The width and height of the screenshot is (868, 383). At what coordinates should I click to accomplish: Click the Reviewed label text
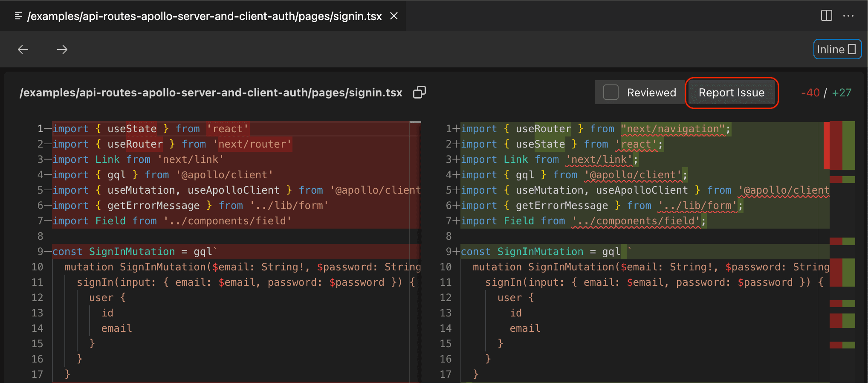pyautogui.click(x=651, y=93)
